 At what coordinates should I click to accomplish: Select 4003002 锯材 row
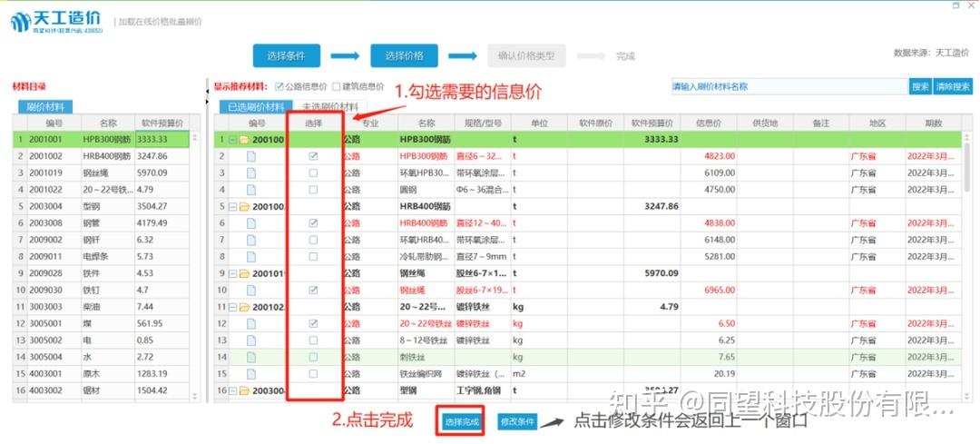tap(101, 390)
